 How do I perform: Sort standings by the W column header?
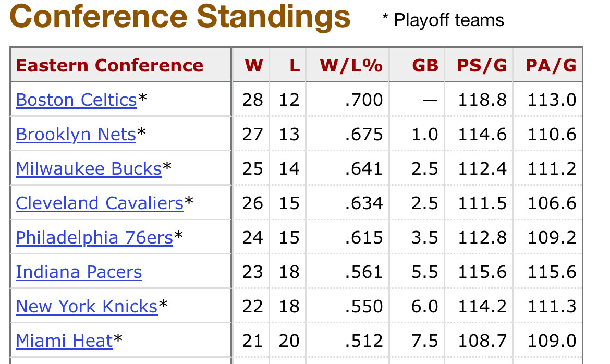[x=254, y=66]
